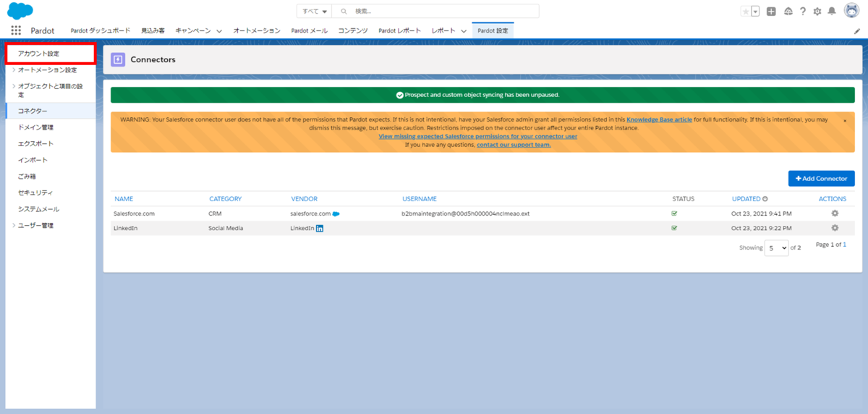Click the Salesforce.com status check icon
Screen dimensions: 868x414
[x=675, y=214]
